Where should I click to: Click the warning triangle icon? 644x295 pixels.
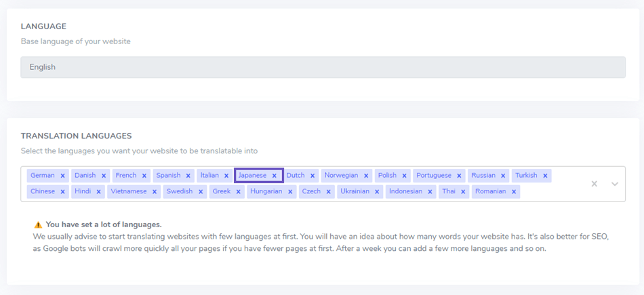pyautogui.click(x=38, y=224)
